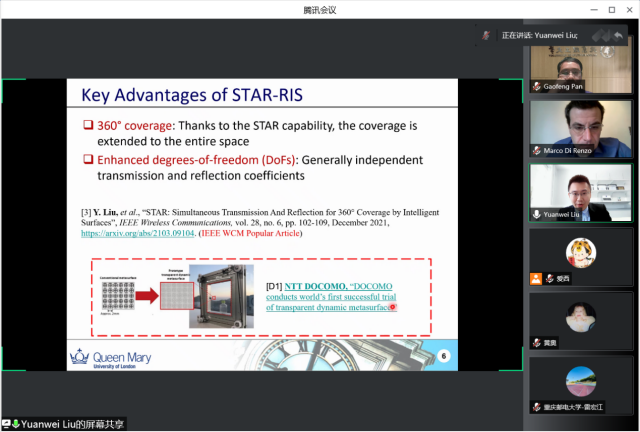Click Gaofeng Pan's muted microphone icon
This screenshot has height=432, width=640.
[x=537, y=87]
